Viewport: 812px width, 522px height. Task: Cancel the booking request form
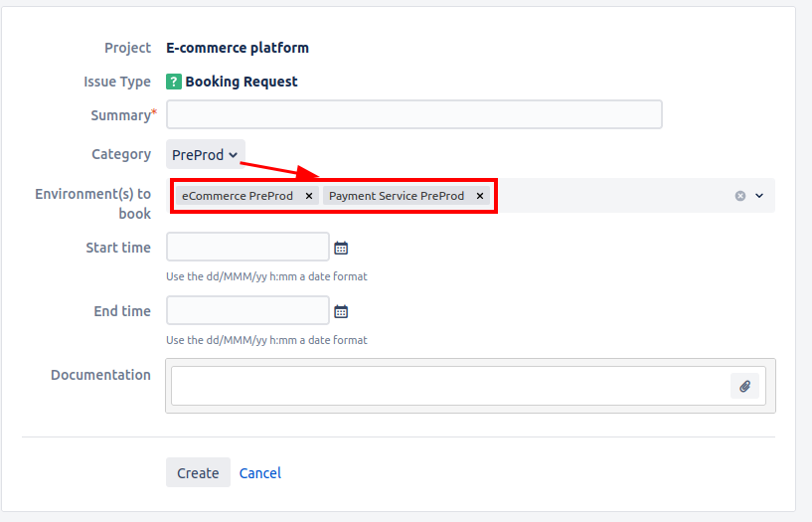[x=259, y=473]
